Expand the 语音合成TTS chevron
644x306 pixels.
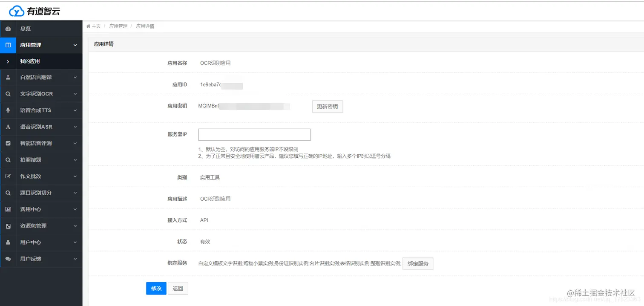tap(75, 110)
